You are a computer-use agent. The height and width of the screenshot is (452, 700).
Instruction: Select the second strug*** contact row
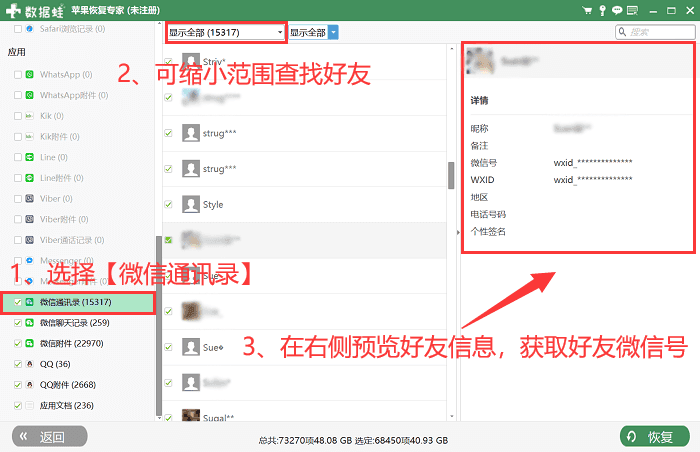(x=304, y=169)
